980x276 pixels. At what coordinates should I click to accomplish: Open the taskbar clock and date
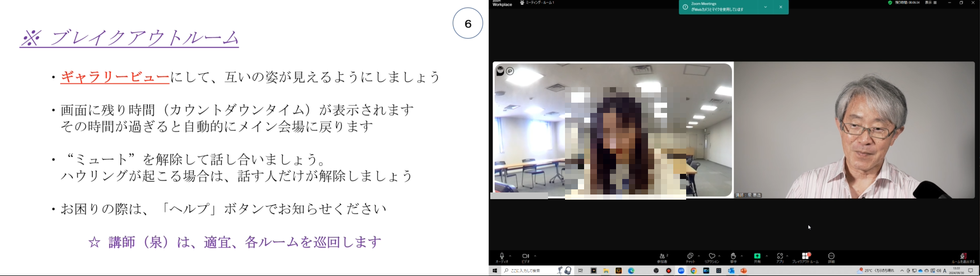(957, 271)
